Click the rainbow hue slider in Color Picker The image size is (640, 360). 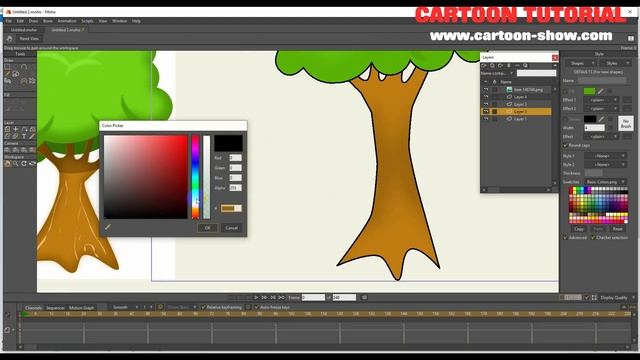pos(196,177)
